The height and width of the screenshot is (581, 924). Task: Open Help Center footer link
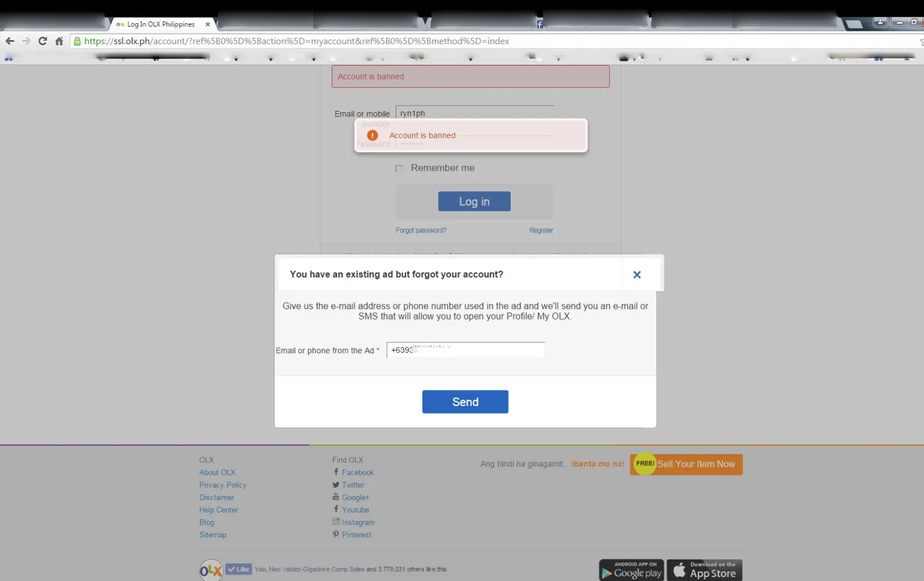pyautogui.click(x=219, y=510)
